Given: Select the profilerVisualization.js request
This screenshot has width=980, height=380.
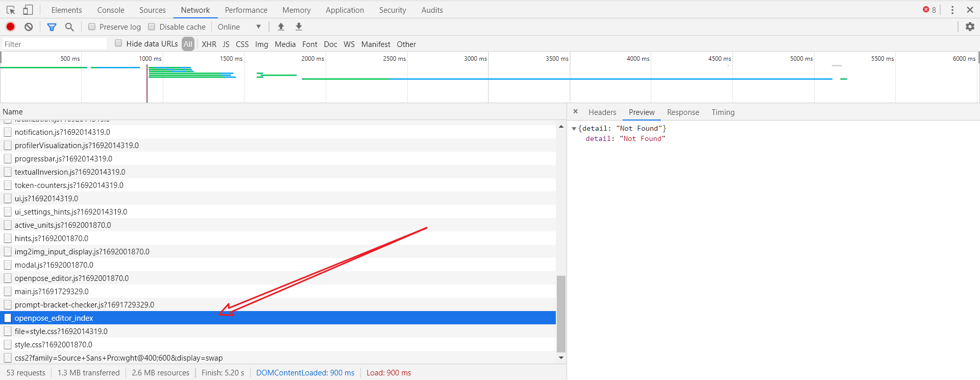Looking at the screenshot, I should click(x=278, y=145).
